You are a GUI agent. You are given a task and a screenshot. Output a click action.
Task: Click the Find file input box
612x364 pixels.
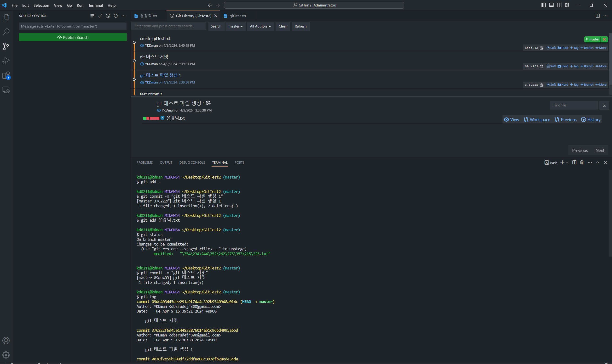[574, 105]
